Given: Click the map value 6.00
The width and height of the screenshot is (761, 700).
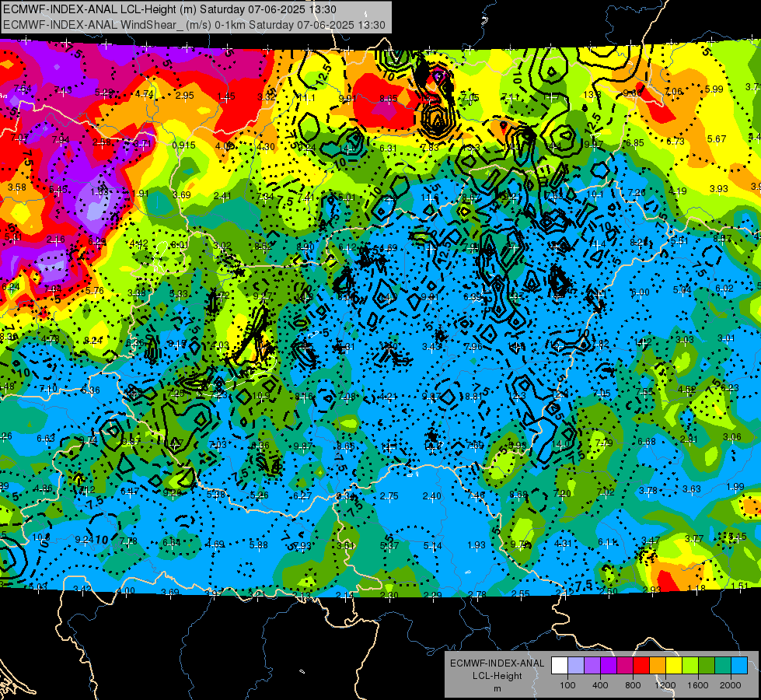Looking at the screenshot, I should 640,292.
